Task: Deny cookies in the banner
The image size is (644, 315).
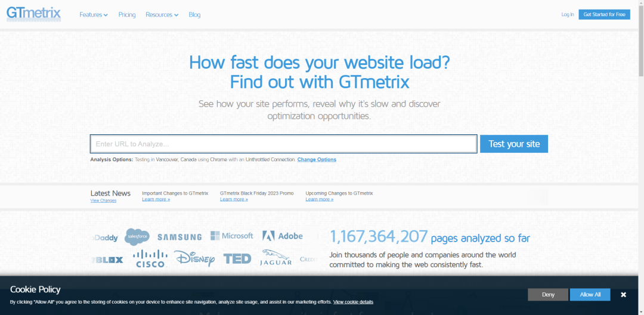Action: point(548,295)
